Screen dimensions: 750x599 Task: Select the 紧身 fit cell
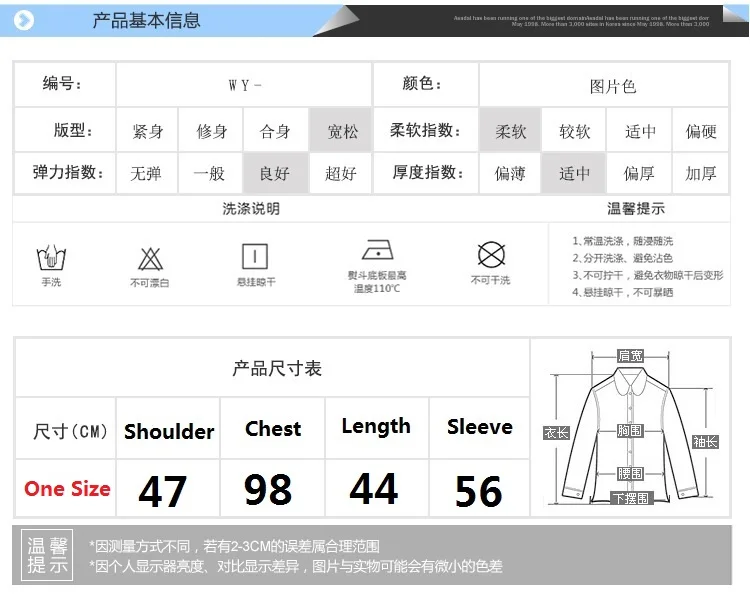coord(147,131)
